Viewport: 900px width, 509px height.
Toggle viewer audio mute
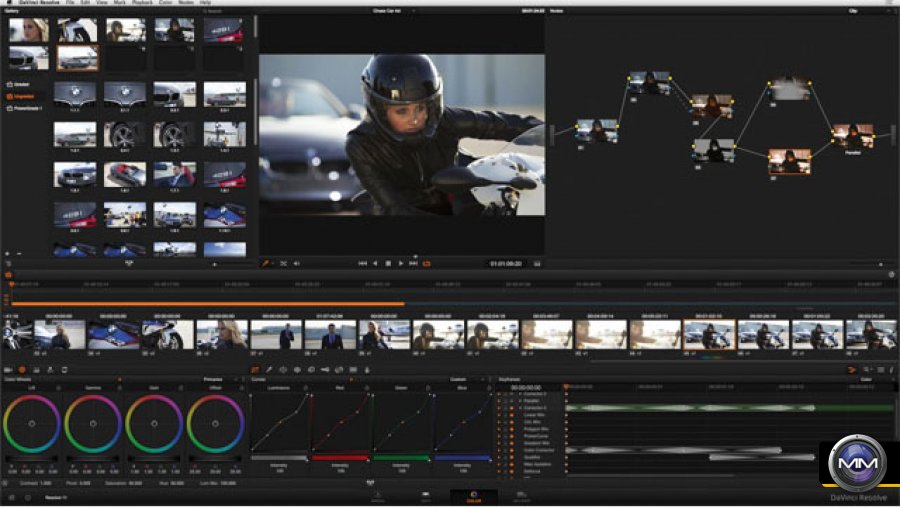(297, 263)
